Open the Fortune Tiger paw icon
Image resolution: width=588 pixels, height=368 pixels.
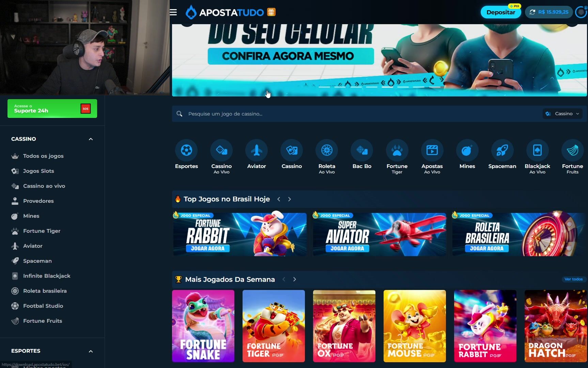(397, 150)
